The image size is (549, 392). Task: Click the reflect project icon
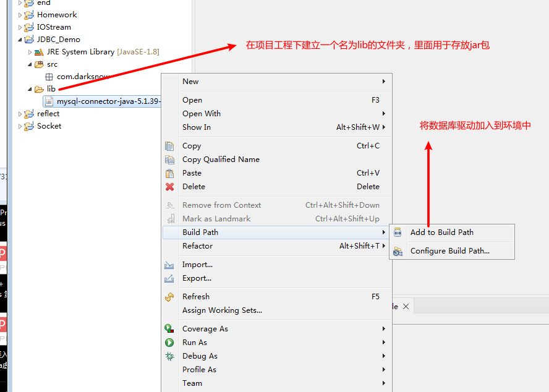pos(29,114)
